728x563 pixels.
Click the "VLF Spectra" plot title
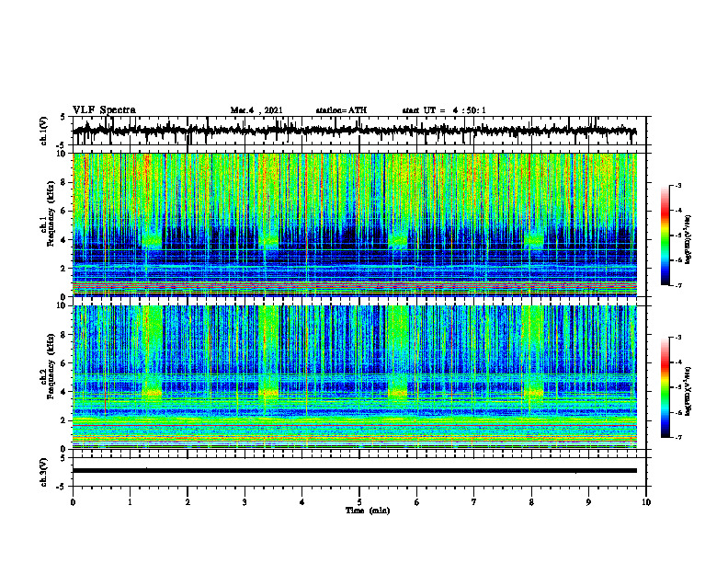(x=104, y=110)
